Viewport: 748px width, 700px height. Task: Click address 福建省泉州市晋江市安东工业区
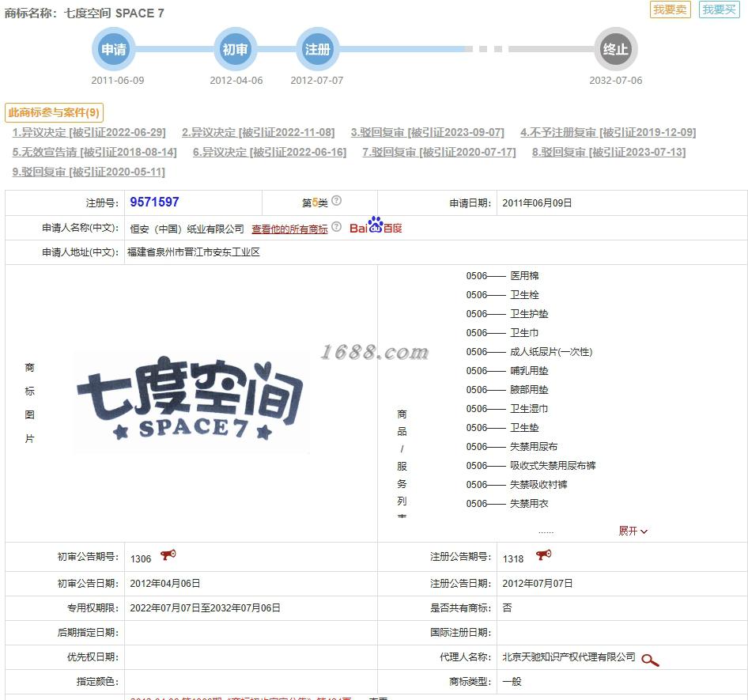(193, 252)
